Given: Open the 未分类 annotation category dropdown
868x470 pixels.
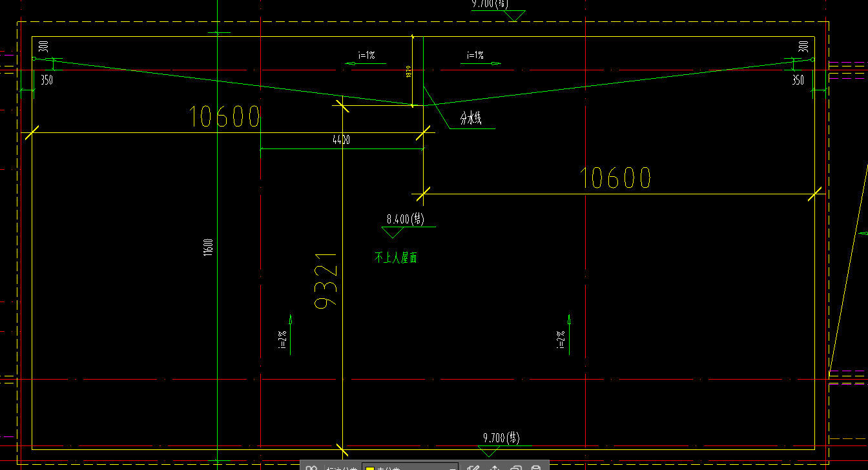Looking at the screenshot, I should click(x=411, y=466).
